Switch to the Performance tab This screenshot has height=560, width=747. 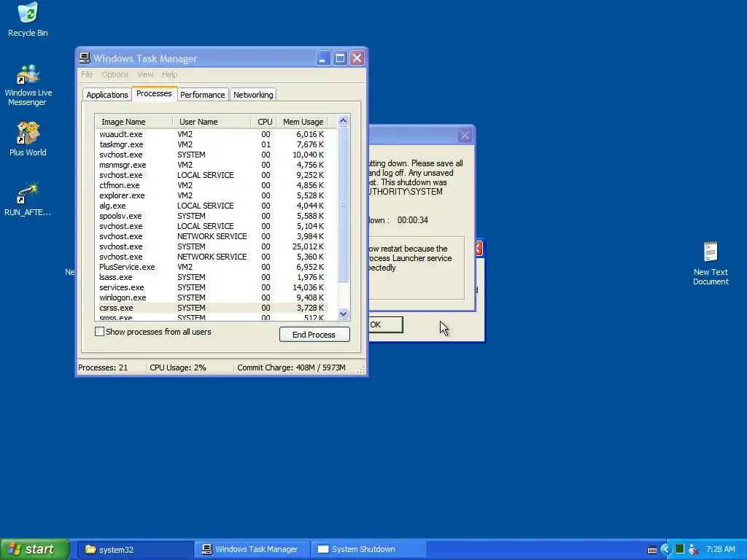coord(203,95)
